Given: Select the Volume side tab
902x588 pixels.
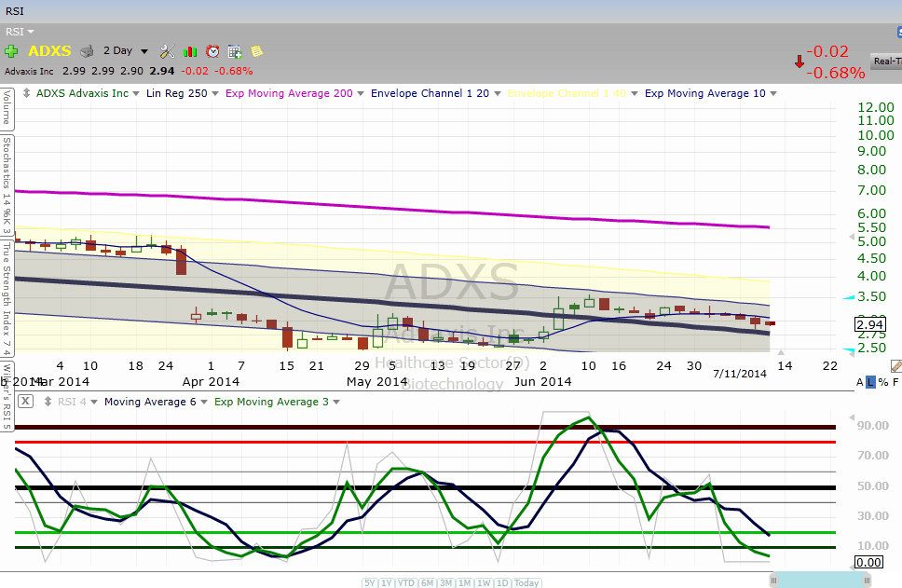Looking at the screenshot, I should click(6, 108).
